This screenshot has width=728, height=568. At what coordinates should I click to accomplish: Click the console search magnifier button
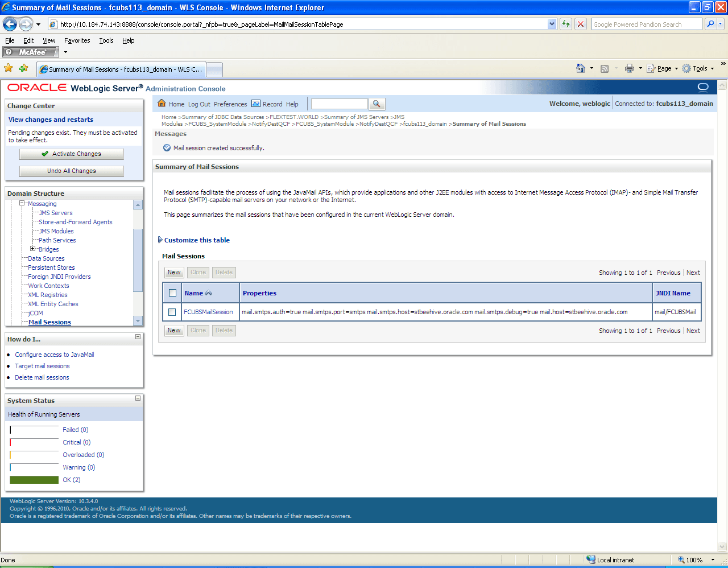[377, 104]
